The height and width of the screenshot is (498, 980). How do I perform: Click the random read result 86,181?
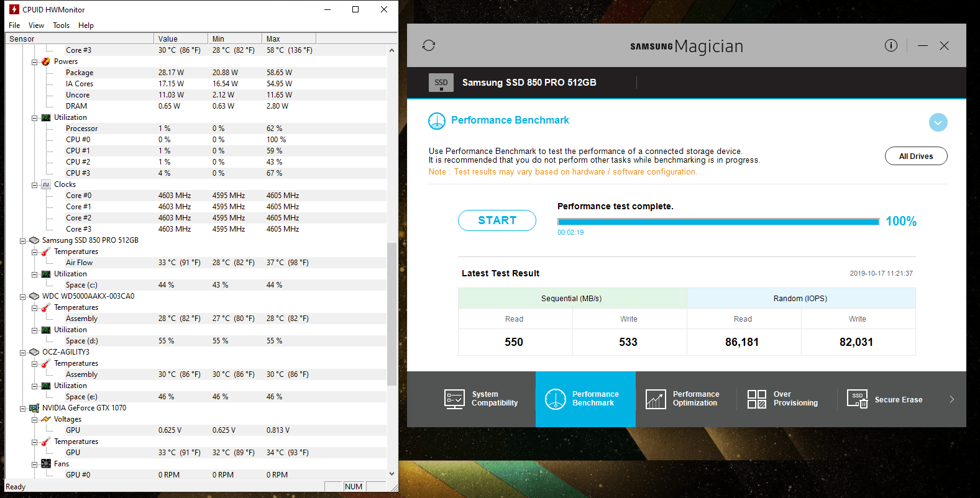pos(742,342)
